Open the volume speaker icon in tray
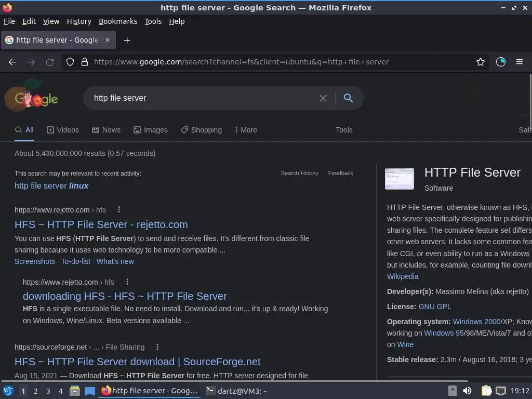 coord(467,391)
